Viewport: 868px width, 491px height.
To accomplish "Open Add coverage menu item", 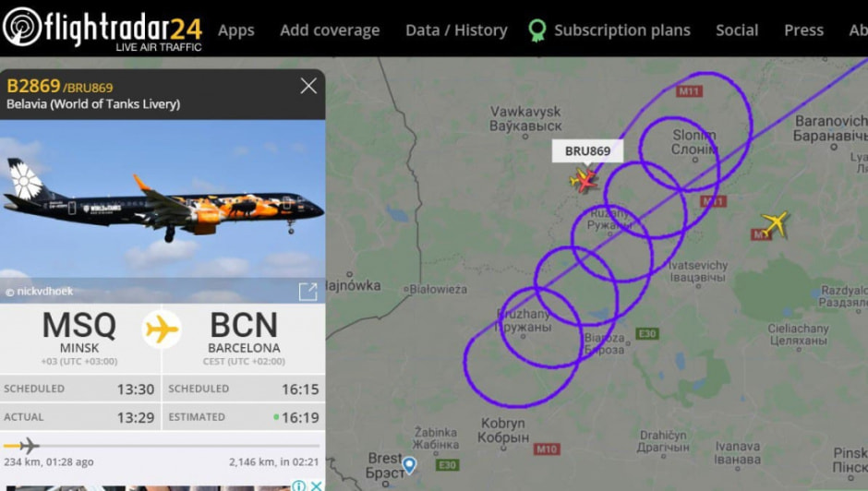I will (330, 30).
